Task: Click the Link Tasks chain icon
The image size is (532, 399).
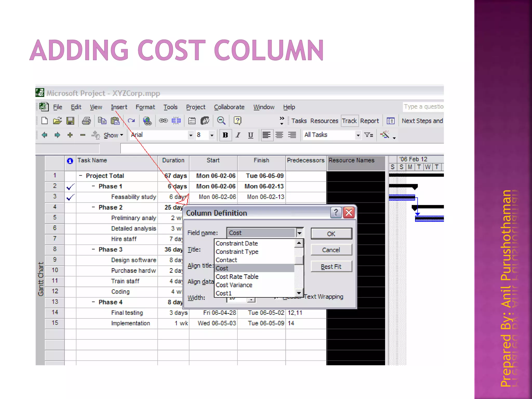Action: coord(163,121)
